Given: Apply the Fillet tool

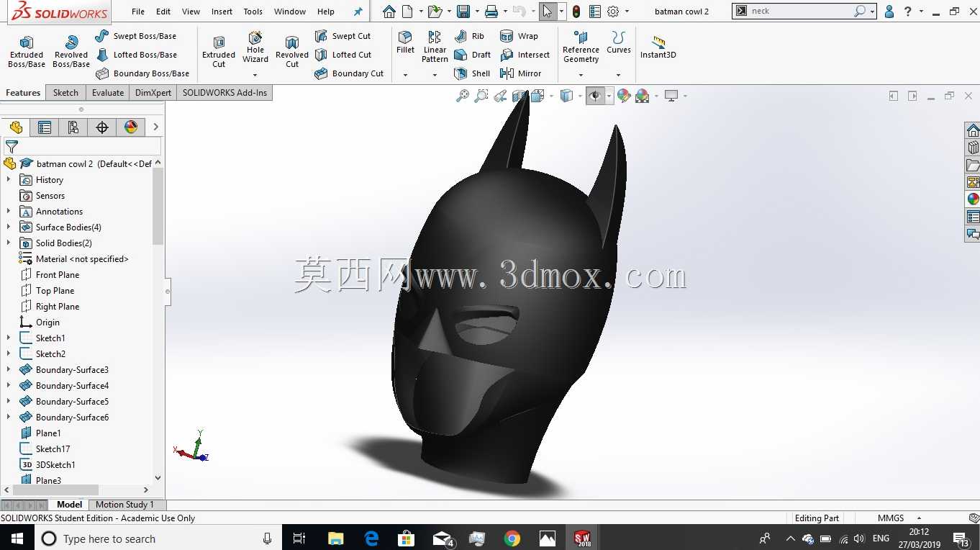Looking at the screenshot, I should click(x=406, y=42).
